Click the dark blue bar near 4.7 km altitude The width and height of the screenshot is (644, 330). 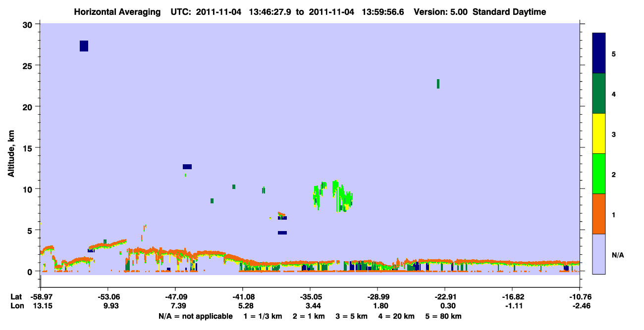click(x=282, y=233)
